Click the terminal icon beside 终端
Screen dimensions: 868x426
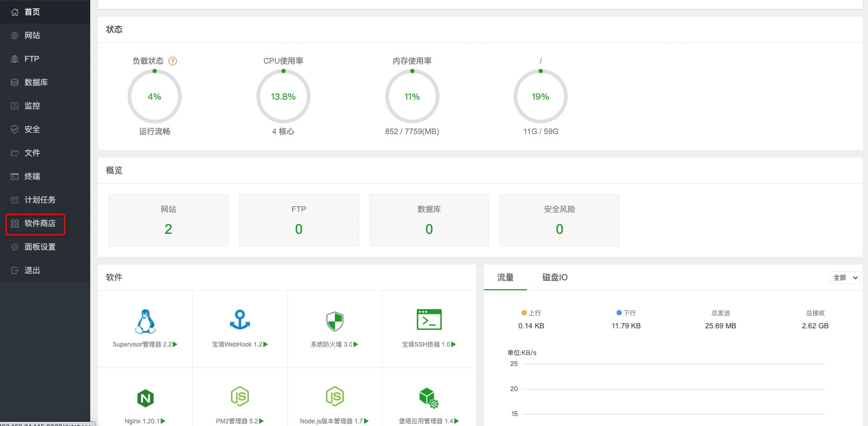15,176
